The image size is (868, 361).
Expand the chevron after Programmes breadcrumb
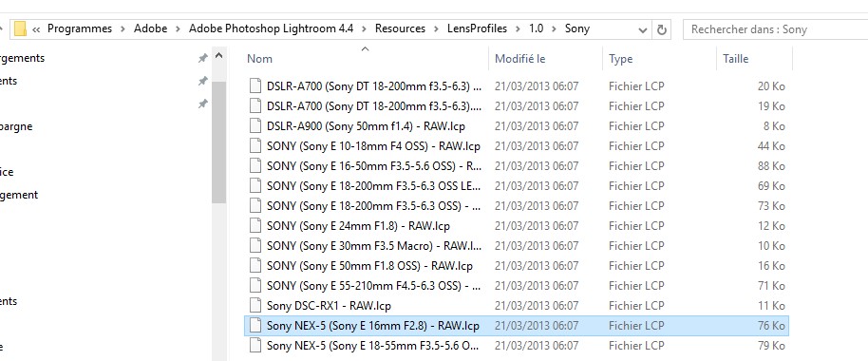click(123, 29)
